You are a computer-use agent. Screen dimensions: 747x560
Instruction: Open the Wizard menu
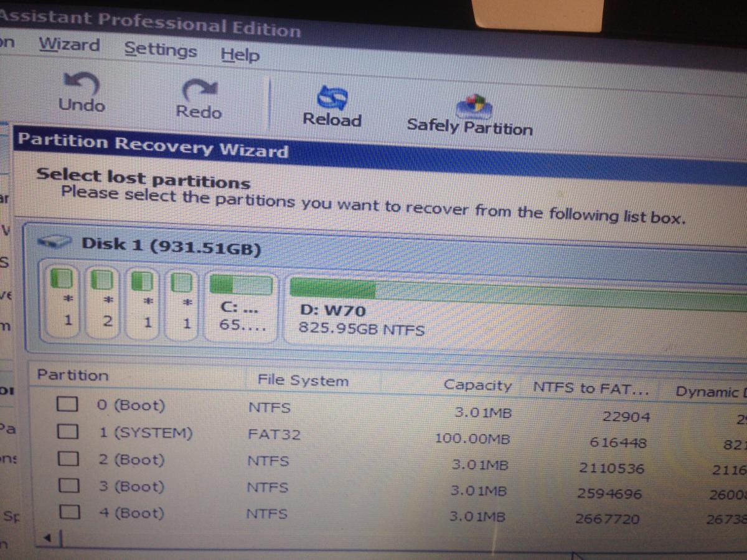click(x=69, y=45)
